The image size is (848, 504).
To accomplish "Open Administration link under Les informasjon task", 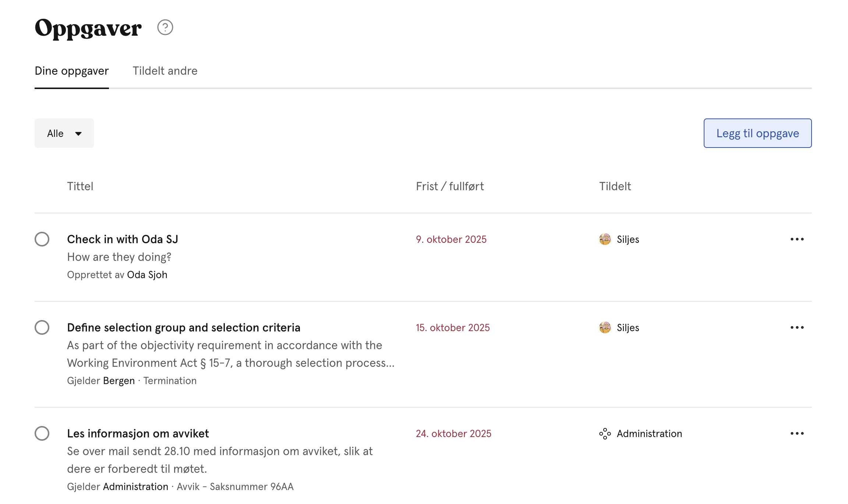I will coord(135,487).
